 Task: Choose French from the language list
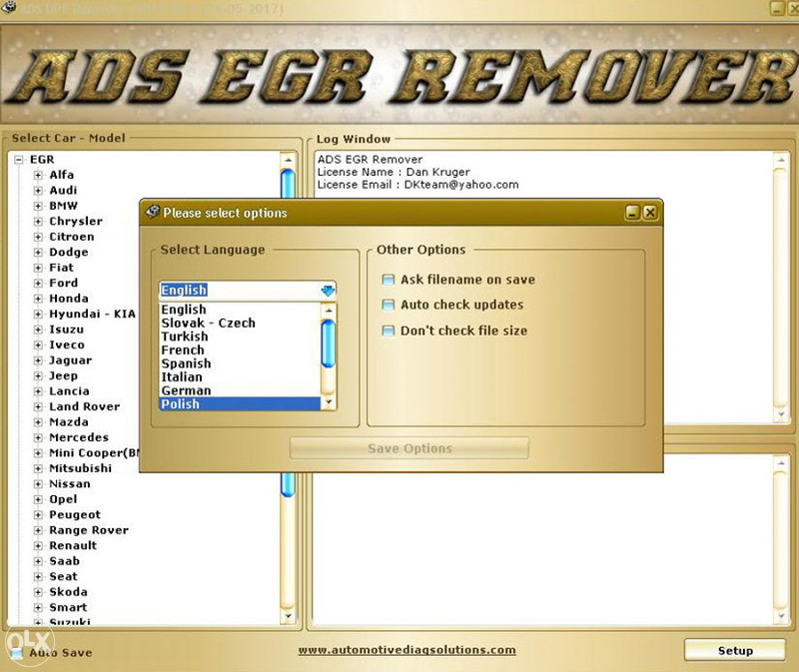[183, 350]
